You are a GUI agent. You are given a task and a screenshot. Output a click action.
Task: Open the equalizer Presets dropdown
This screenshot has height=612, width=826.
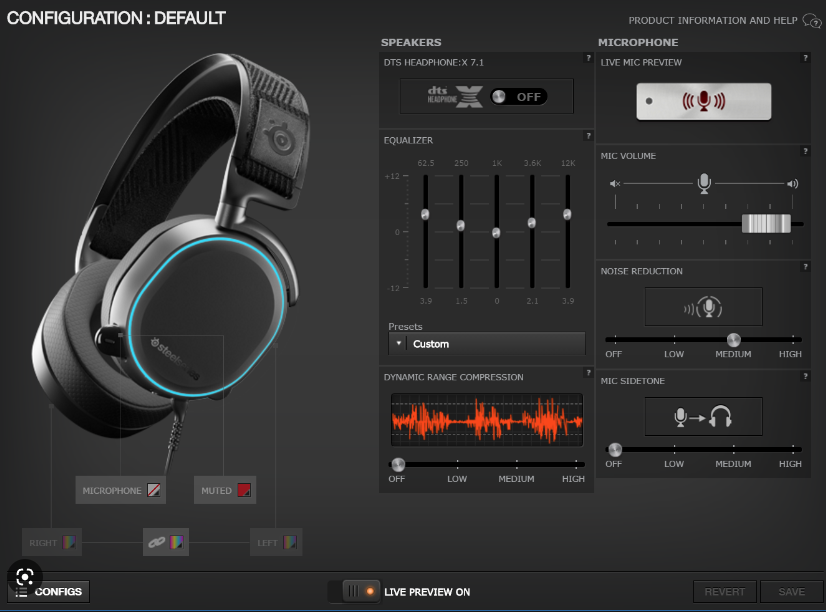pyautogui.click(x=487, y=344)
